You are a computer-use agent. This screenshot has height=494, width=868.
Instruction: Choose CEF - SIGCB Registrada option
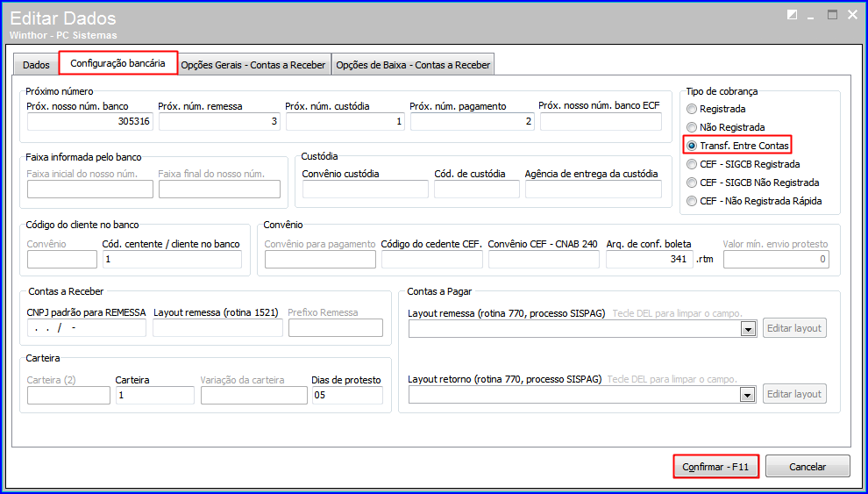pos(692,164)
